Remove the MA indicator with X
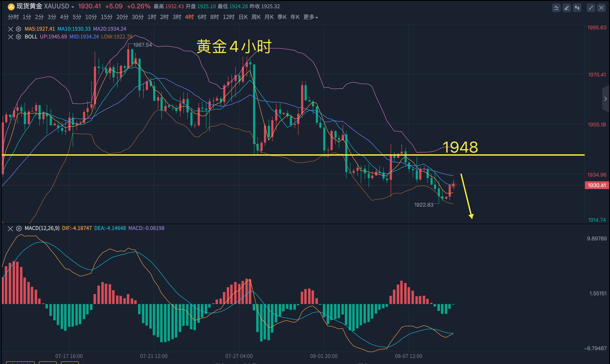Viewport: 610px width, 364px height. point(11,29)
